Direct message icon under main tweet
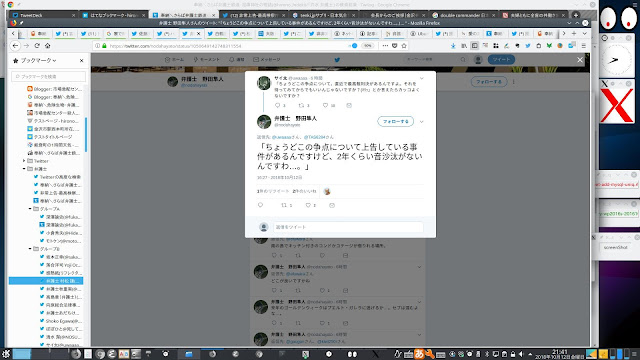Screen dimensions: 640x360 point(332,205)
